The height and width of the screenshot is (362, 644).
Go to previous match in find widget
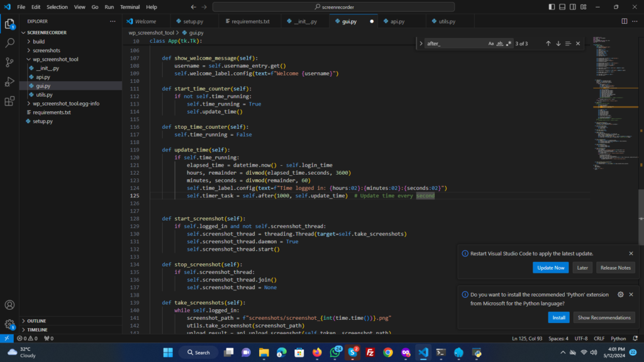(x=548, y=43)
